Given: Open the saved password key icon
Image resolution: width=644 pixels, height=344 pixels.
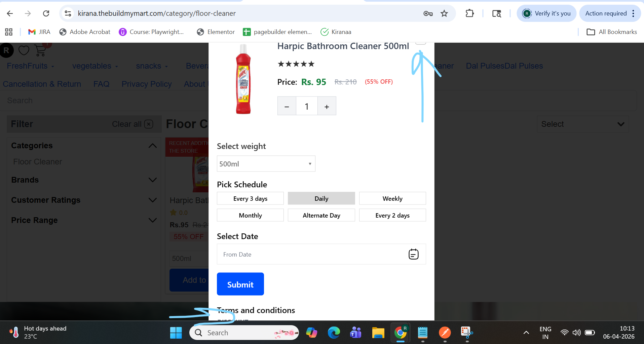Looking at the screenshot, I should pyautogui.click(x=428, y=13).
